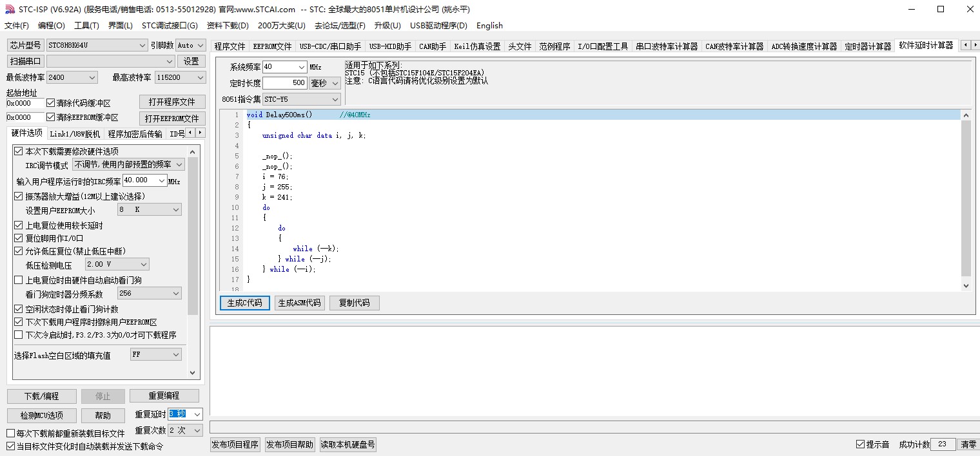Click 下载/编程 button
Viewport: 980px width, 456px height.
click(x=42, y=396)
